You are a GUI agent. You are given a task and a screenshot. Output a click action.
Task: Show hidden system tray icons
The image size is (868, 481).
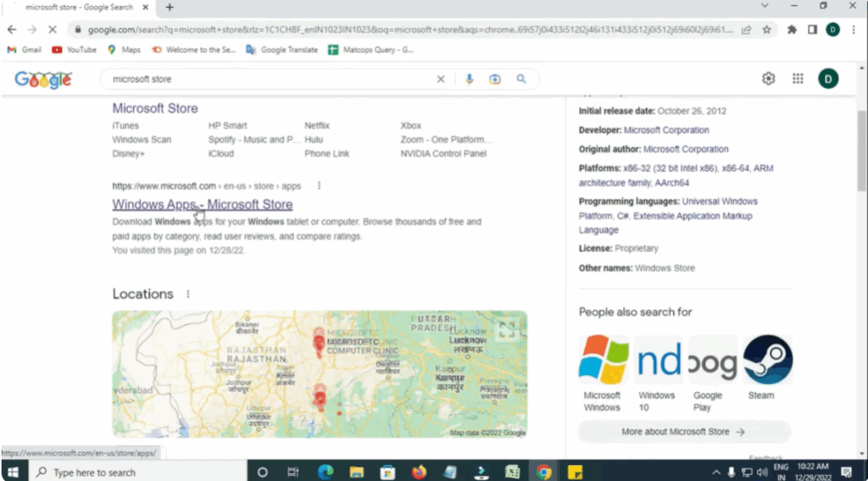tap(715, 473)
